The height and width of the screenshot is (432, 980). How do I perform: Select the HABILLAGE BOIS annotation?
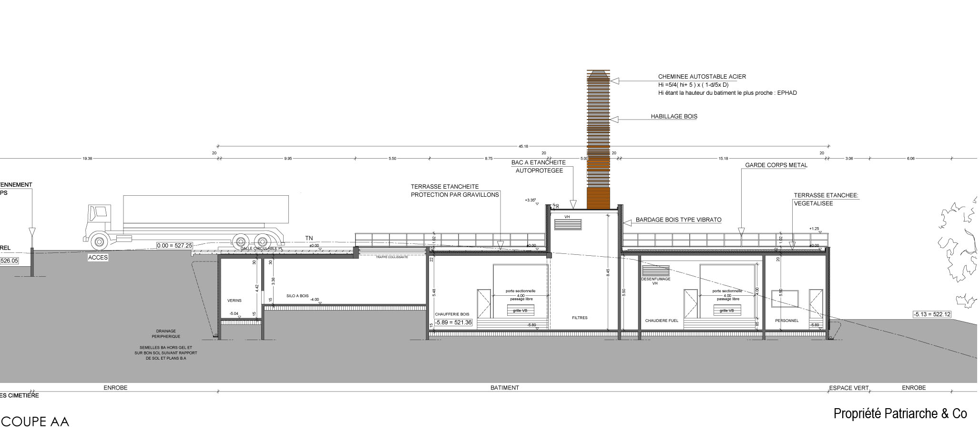pyautogui.click(x=674, y=117)
